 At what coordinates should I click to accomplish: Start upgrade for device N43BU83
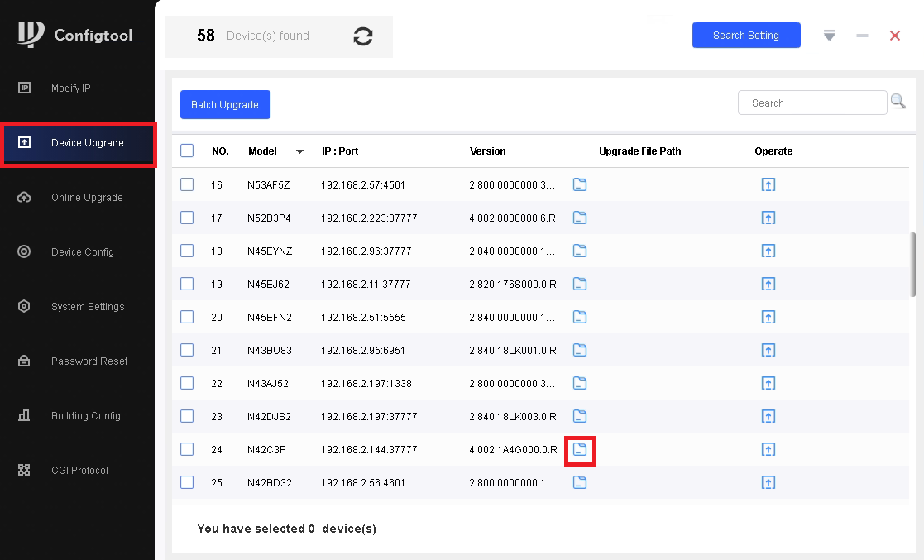pyautogui.click(x=768, y=350)
